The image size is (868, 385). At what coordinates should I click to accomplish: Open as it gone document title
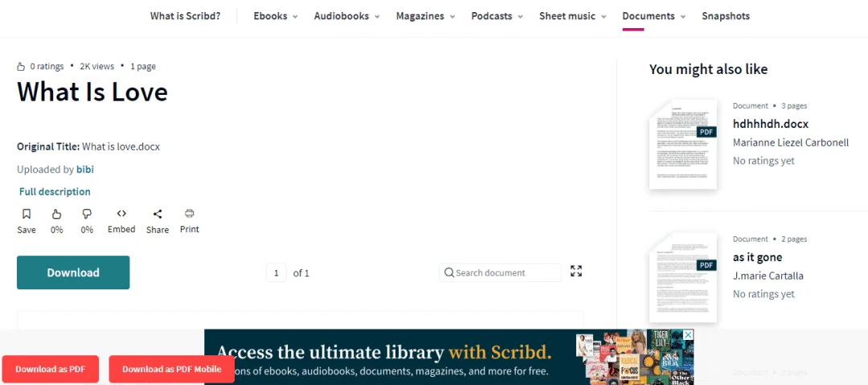point(757,257)
